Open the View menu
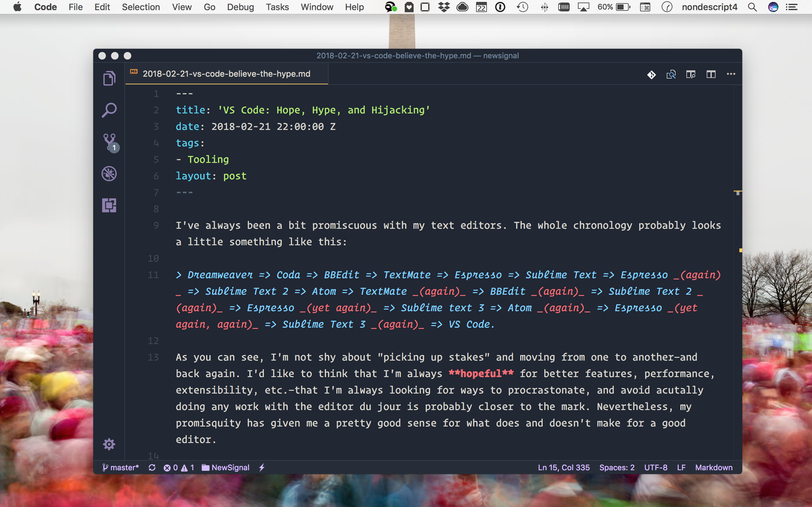This screenshot has width=812, height=507. 181,7
